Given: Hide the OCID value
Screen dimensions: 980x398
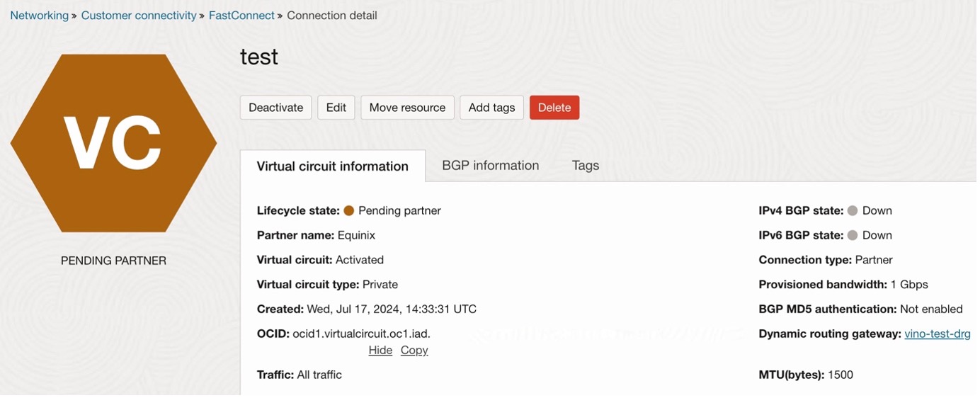Looking at the screenshot, I should click(x=380, y=351).
